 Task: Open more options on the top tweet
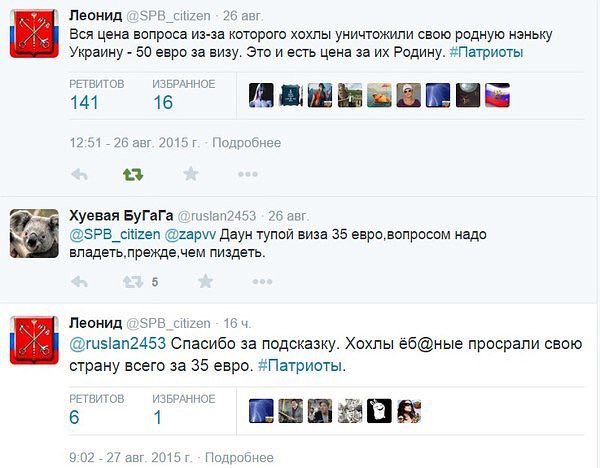pyautogui.click(x=248, y=174)
